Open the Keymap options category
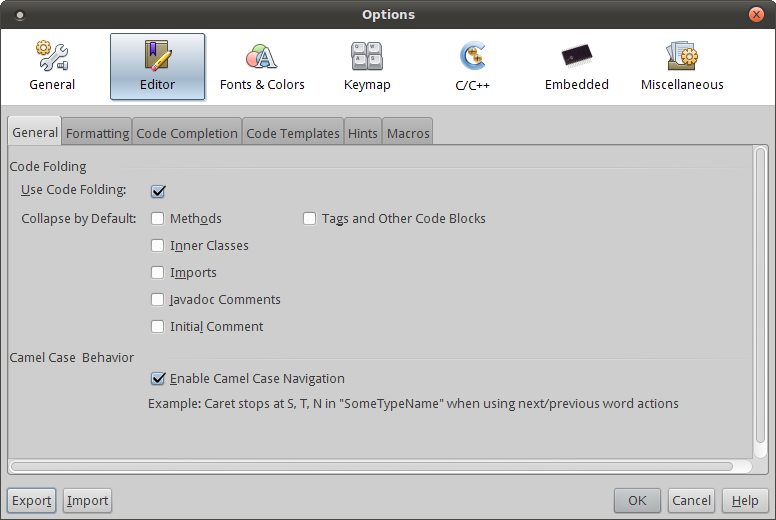The width and height of the screenshot is (776, 520). [x=367, y=67]
